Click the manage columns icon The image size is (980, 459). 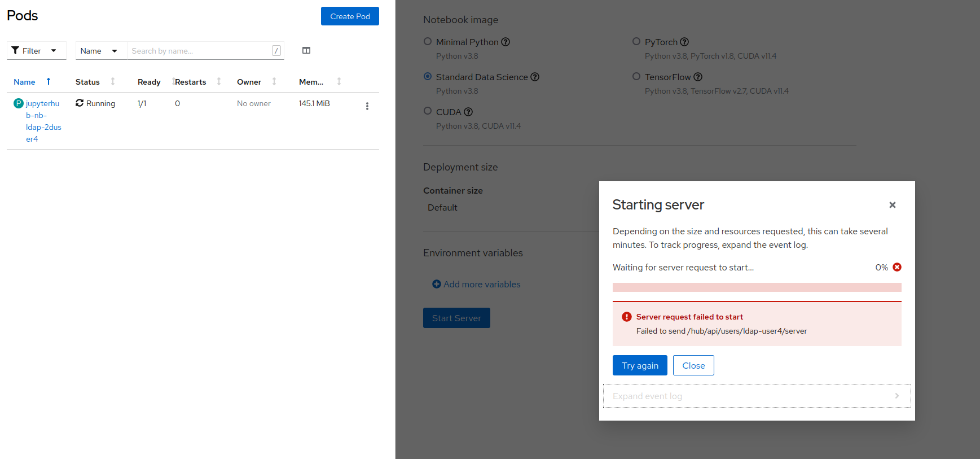pyautogui.click(x=306, y=51)
